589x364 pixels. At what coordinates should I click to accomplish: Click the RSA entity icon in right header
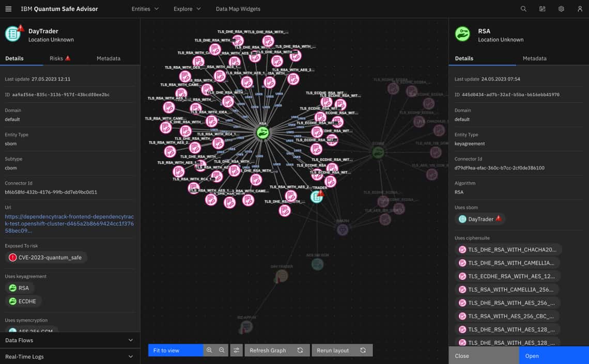[462, 34]
